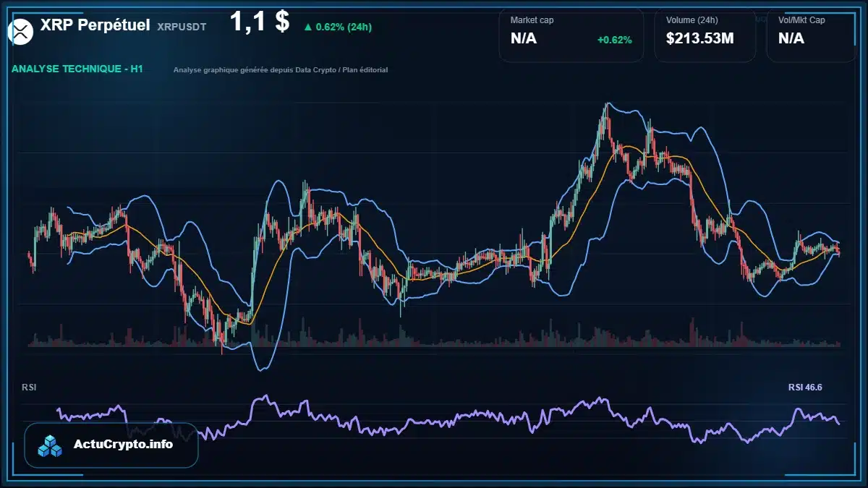Click the XRP coin logo icon
This screenshot has width=868, height=488.
tap(21, 30)
